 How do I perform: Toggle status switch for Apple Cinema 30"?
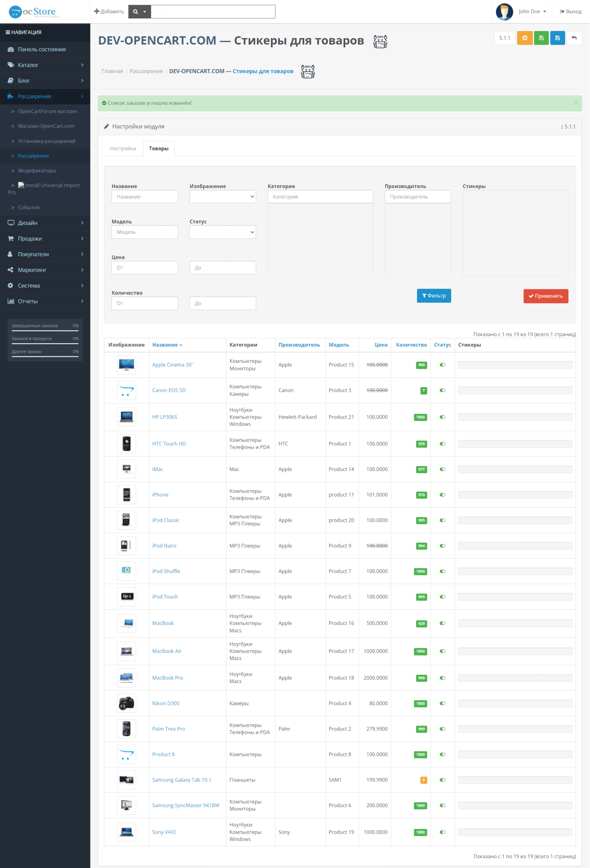442,365
